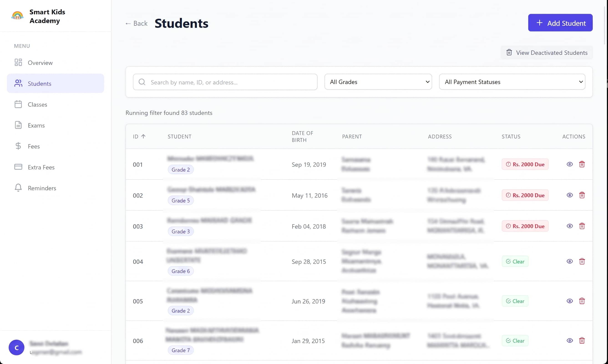Delete student 006 with the trash icon

coord(582,340)
